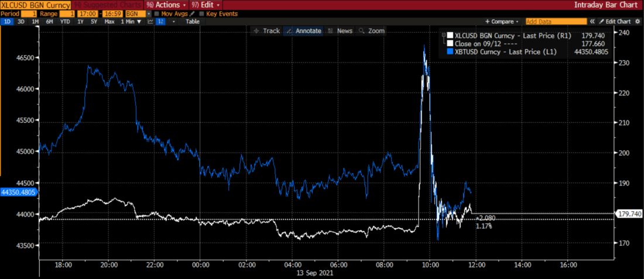644x279 pixels.
Task: Expand the BGN source dropdown arrow
Action: tap(149, 14)
